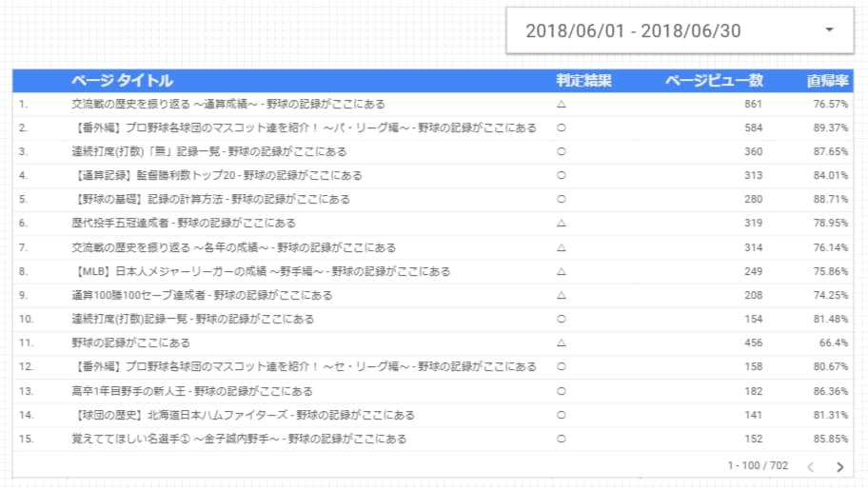Screen dimensions: 868x488
Task: Select row 7 title 交流戦の歴史を振り返る ～各年の成績～
Action: (x=233, y=247)
